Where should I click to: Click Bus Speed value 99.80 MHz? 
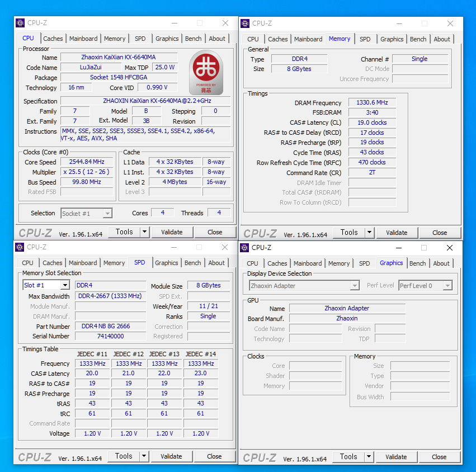click(87, 182)
